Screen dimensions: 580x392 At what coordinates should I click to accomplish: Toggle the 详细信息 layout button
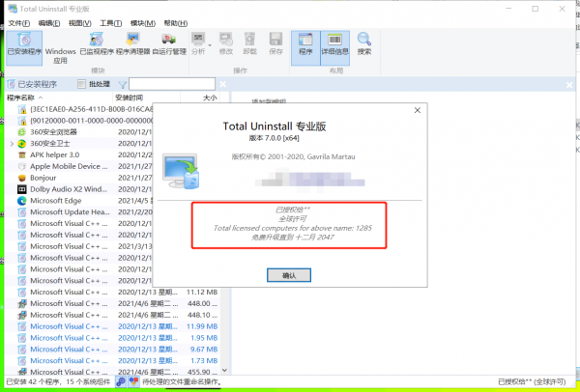click(x=334, y=48)
